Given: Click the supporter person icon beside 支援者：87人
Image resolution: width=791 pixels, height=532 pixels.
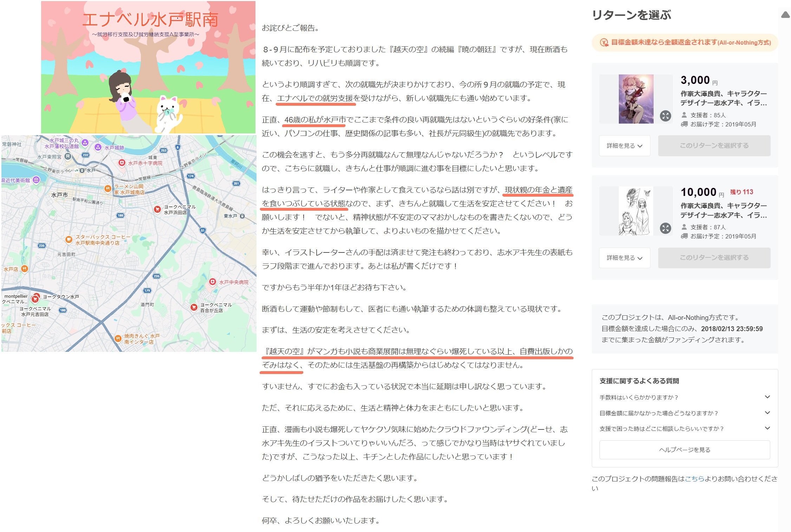Looking at the screenshot, I should pyautogui.click(x=684, y=227).
